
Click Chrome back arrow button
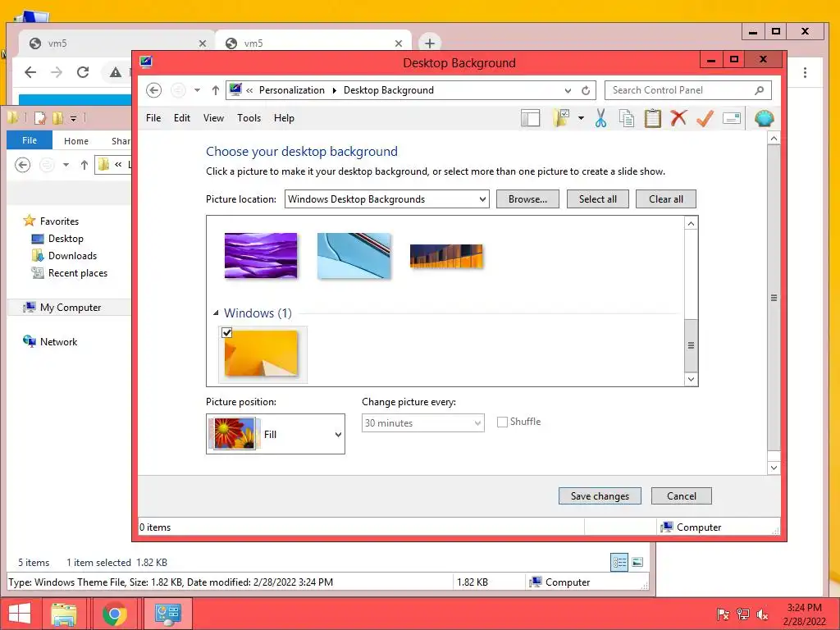30,72
